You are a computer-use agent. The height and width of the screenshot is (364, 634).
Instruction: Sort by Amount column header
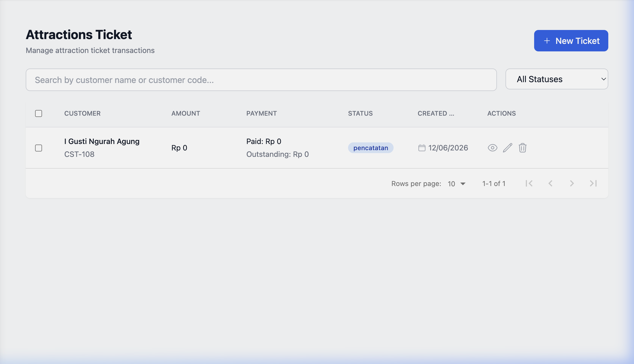pos(186,113)
